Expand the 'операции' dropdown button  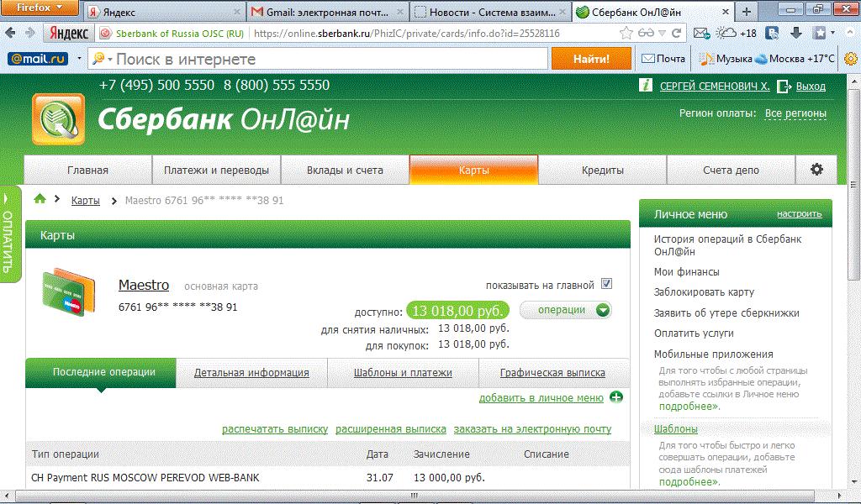click(566, 310)
